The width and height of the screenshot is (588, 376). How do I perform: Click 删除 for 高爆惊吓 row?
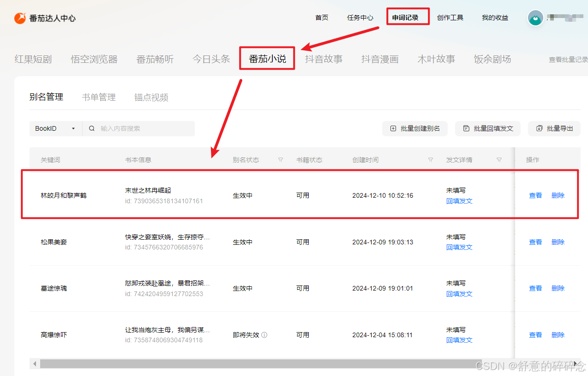tap(558, 335)
